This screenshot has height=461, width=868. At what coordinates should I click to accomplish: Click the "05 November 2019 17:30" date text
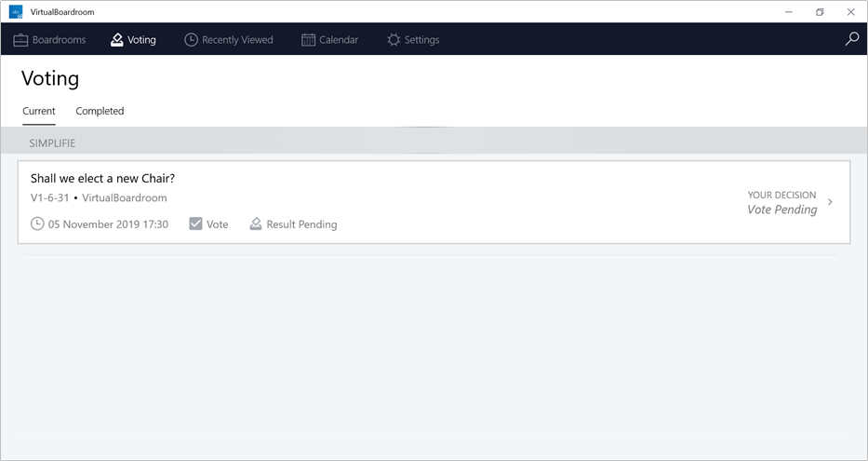pyautogui.click(x=108, y=224)
